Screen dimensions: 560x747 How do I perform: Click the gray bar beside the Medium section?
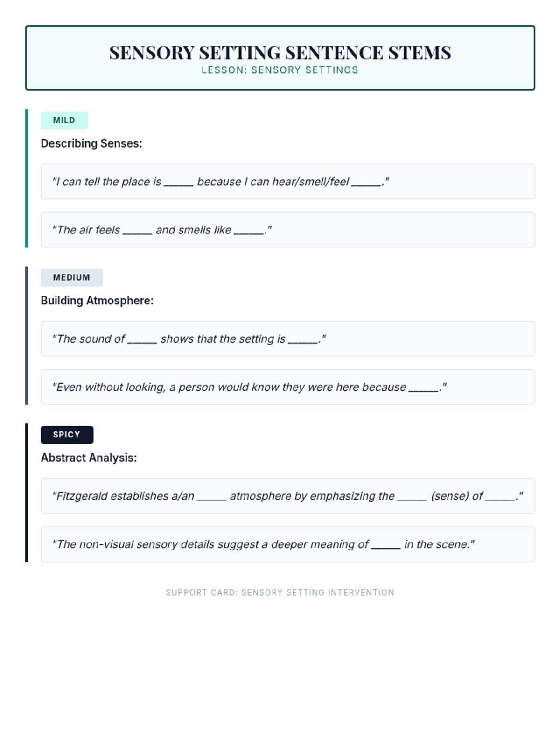[x=27, y=335]
